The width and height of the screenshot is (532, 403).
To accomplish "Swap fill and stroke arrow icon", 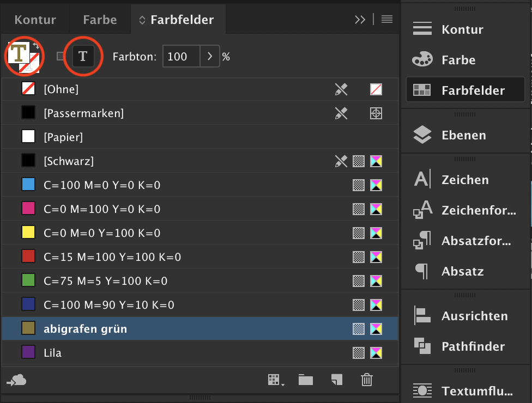I will click(x=37, y=45).
